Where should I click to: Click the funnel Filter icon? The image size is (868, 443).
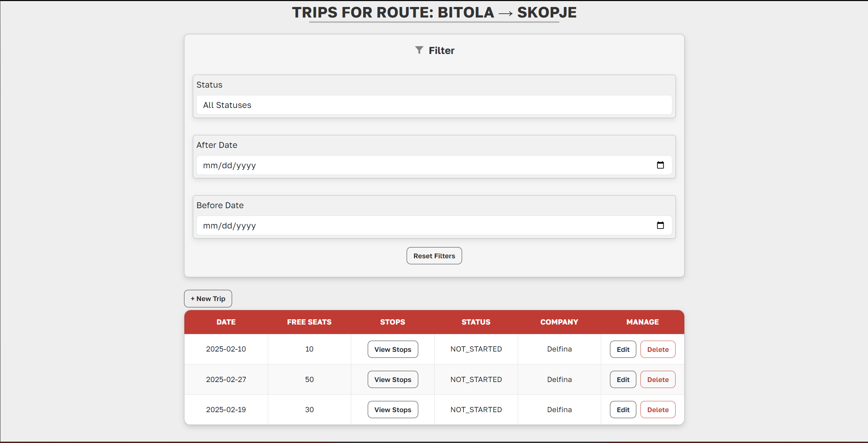click(x=419, y=50)
